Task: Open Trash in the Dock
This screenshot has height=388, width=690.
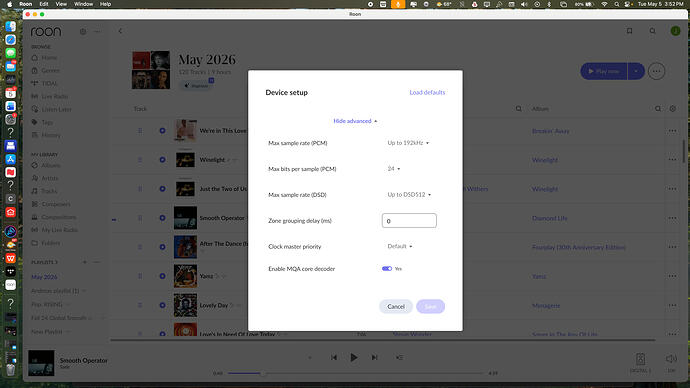Action: click(11, 369)
